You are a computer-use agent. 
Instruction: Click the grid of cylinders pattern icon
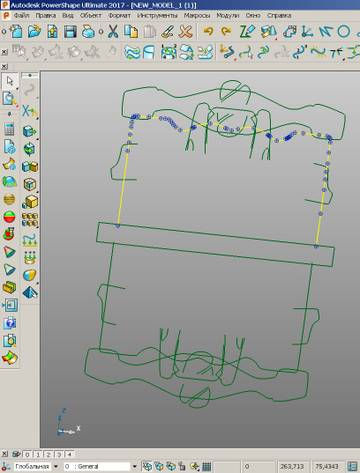tap(30, 220)
